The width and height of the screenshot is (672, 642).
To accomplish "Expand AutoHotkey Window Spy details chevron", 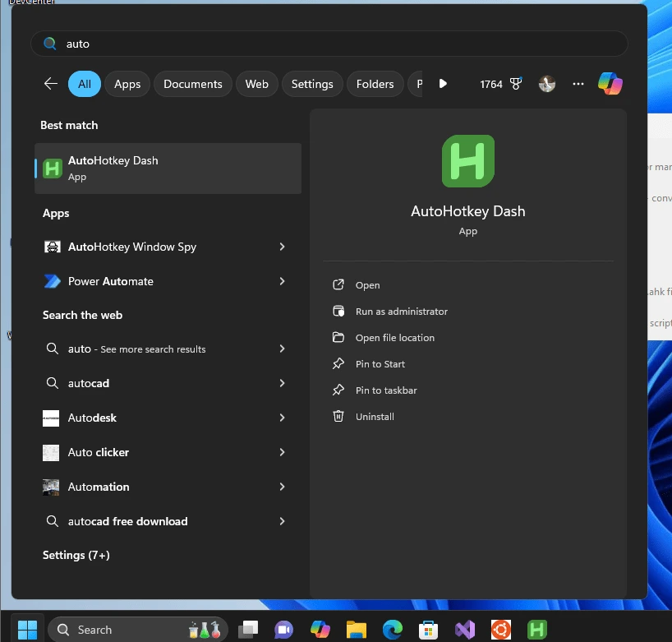I will pyautogui.click(x=282, y=247).
